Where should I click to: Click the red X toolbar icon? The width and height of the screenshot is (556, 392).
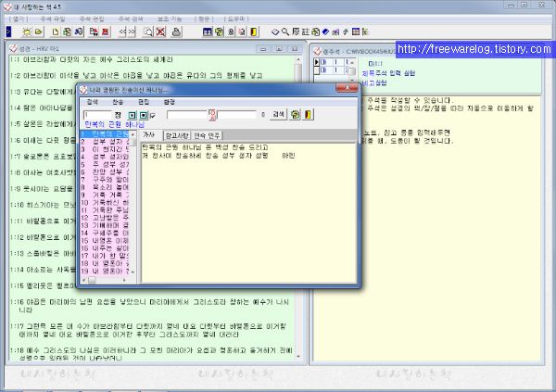(x=160, y=32)
